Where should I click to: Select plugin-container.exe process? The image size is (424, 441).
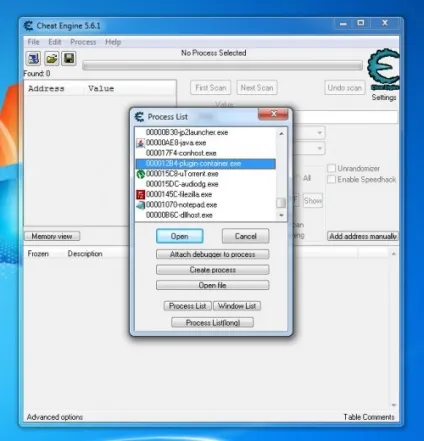pyautogui.click(x=206, y=164)
